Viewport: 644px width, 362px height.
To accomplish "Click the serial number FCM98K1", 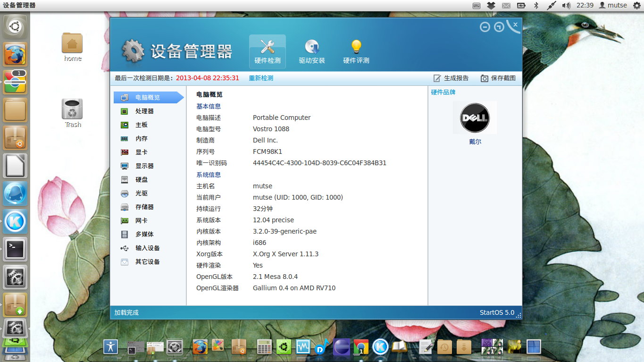I will click(x=268, y=152).
